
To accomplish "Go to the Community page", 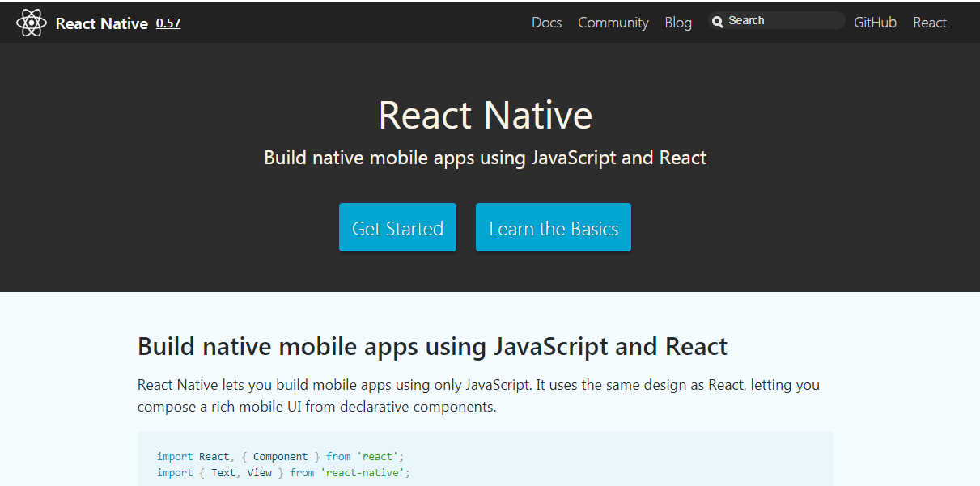I will point(613,23).
